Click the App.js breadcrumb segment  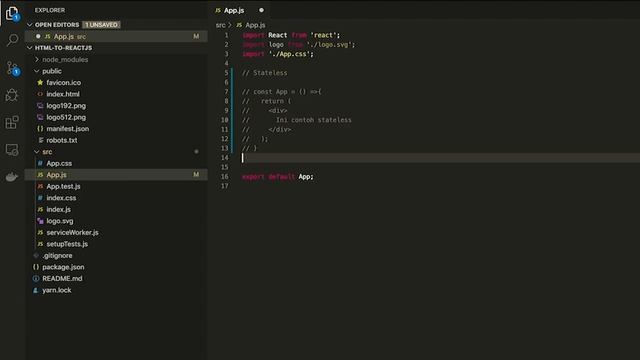coord(255,25)
